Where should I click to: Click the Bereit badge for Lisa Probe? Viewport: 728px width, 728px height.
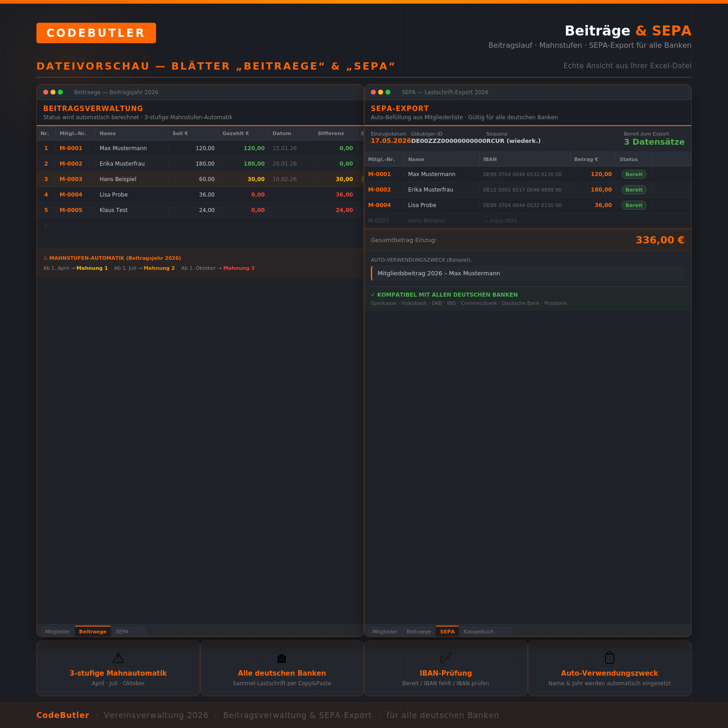634,205
